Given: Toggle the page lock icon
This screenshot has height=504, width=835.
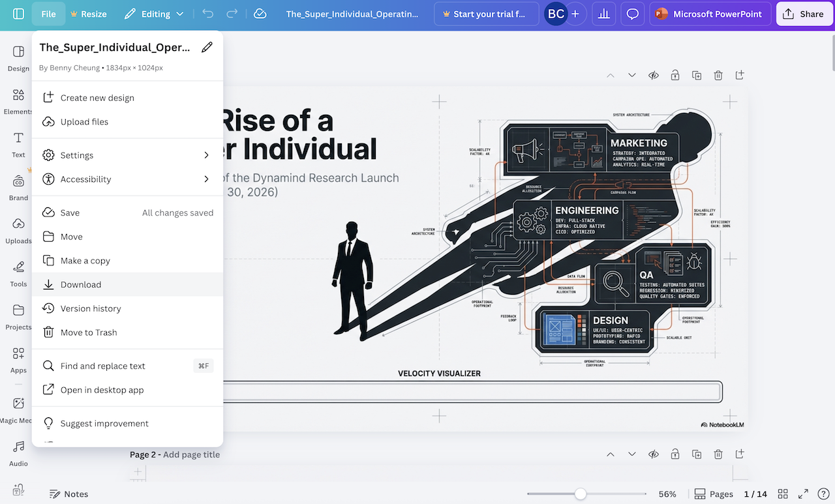Looking at the screenshot, I should pyautogui.click(x=675, y=76).
